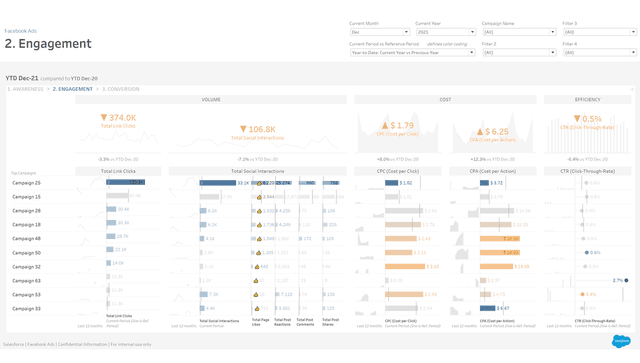640x363 pixels.
Task: Click the thumbs-up icon in Campaign 33 row
Action: (257, 309)
